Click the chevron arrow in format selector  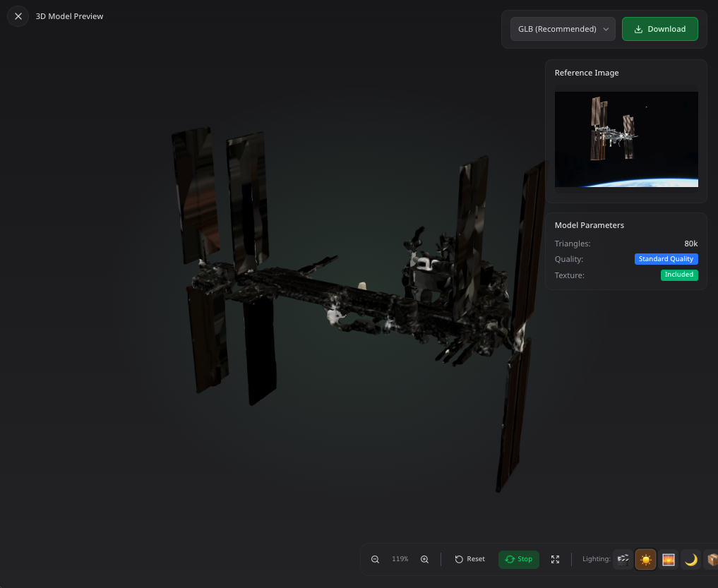pos(606,29)
